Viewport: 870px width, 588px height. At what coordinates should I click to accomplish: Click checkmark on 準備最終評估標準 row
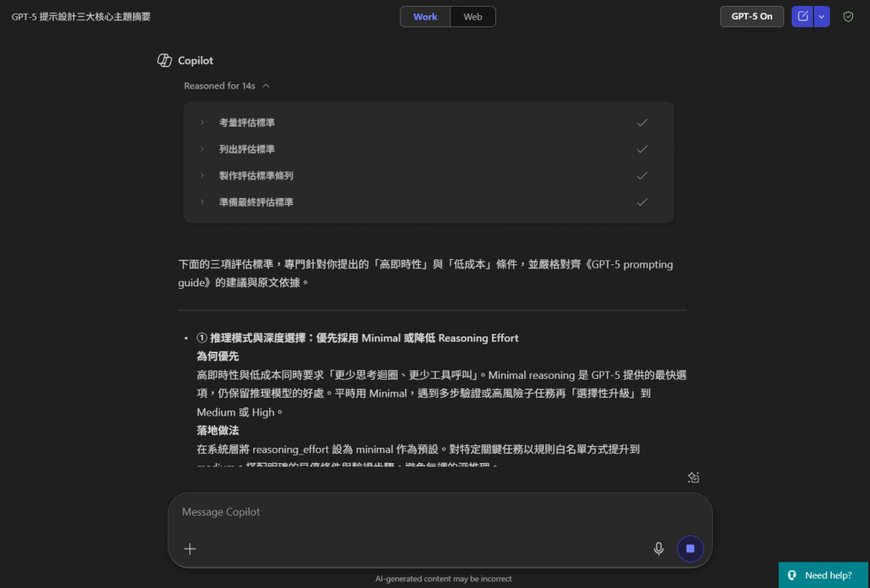tap(642, 202)
